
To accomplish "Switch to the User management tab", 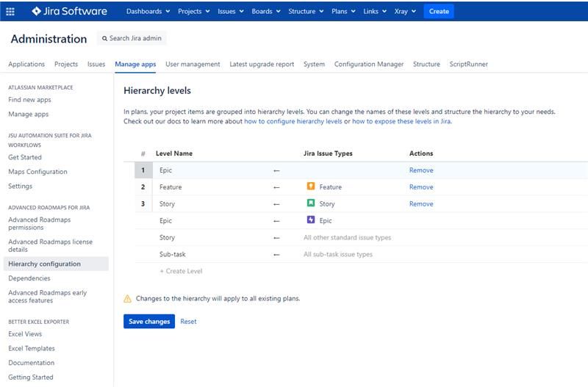I will point(193,64).
